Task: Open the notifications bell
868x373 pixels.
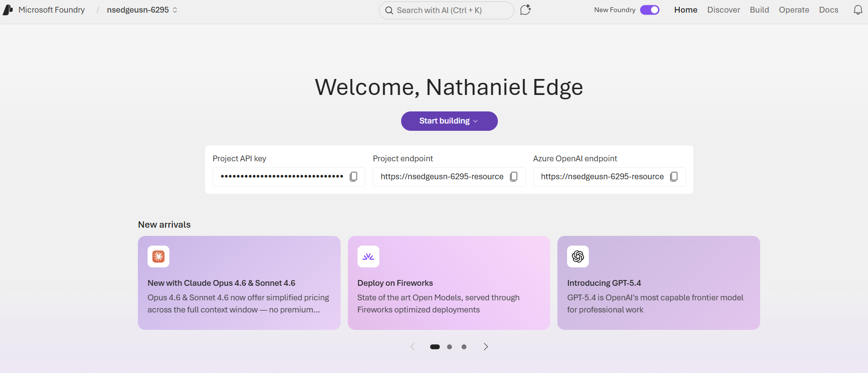Action: tap(858, 10)
